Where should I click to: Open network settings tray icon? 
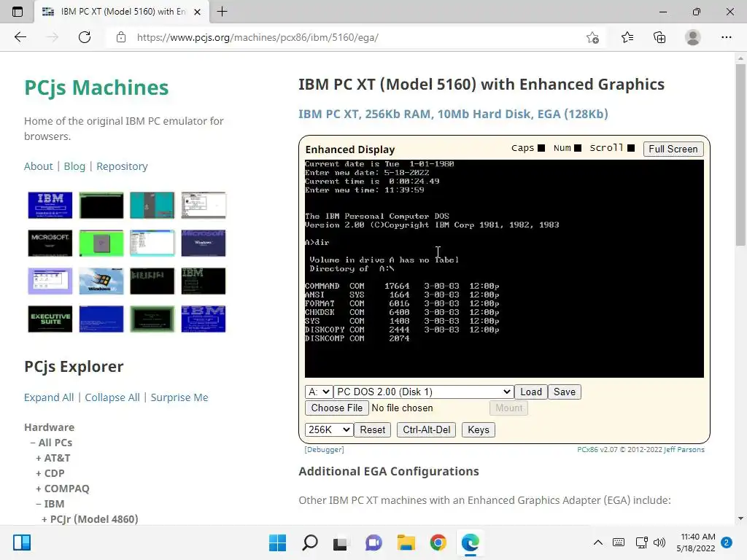click(x=641, y=542)
